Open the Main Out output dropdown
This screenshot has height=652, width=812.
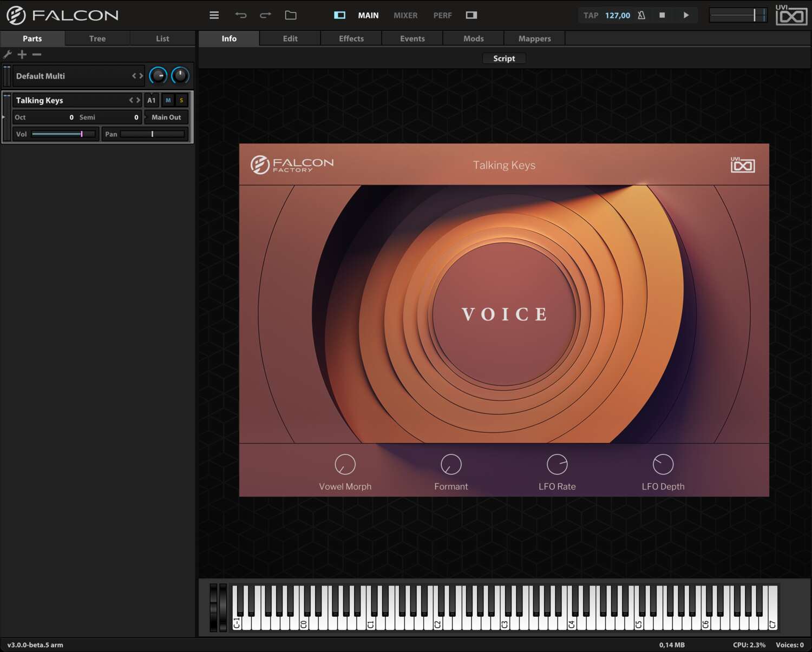[x=166, y=117]
